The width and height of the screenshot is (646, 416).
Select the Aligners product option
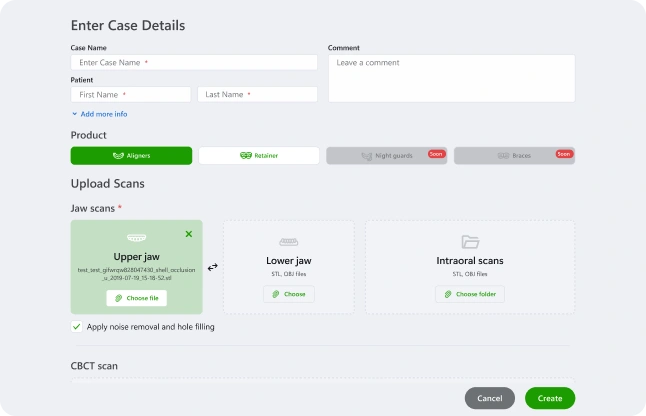pos(131,156)
